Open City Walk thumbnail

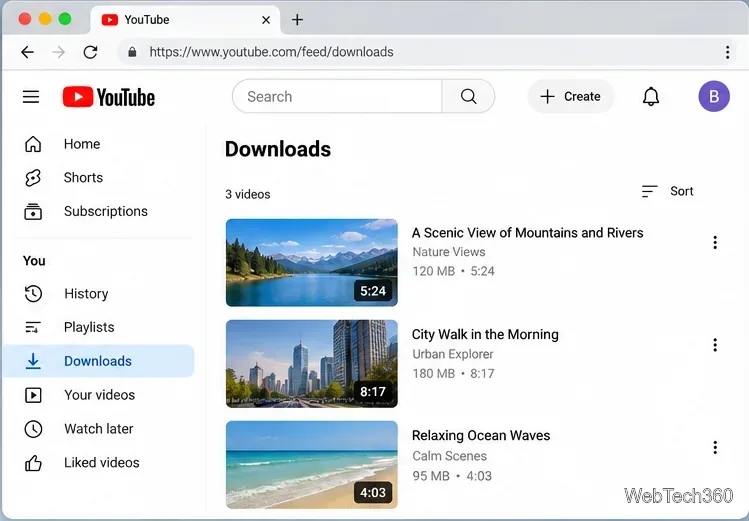311,363
